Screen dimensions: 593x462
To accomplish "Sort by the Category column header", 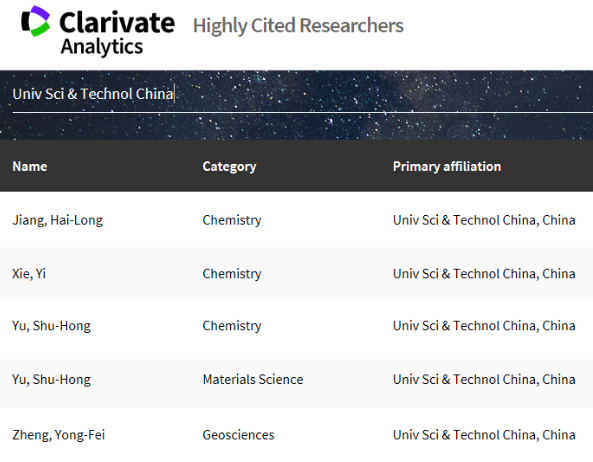I will 229,166.
